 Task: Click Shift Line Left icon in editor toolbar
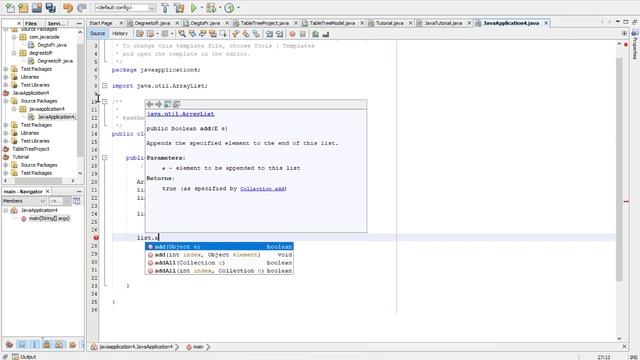tap(269, 34)
